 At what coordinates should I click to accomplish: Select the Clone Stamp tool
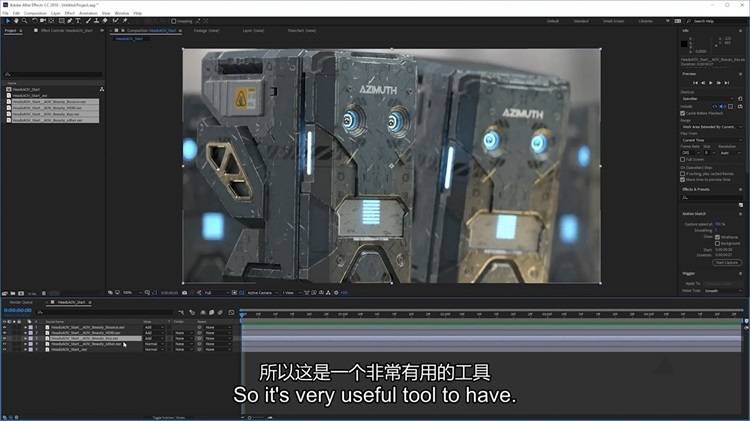pyautogui.click(x=97, y=21)
